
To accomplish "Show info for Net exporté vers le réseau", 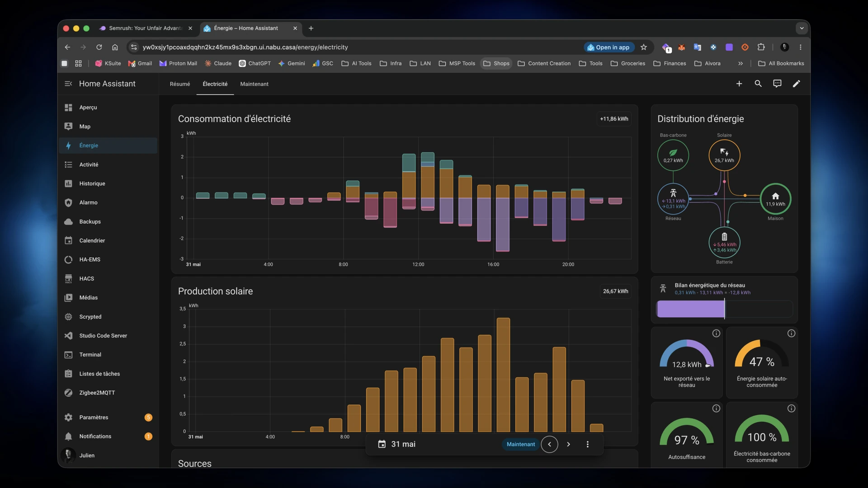I will tap(716, 333).
